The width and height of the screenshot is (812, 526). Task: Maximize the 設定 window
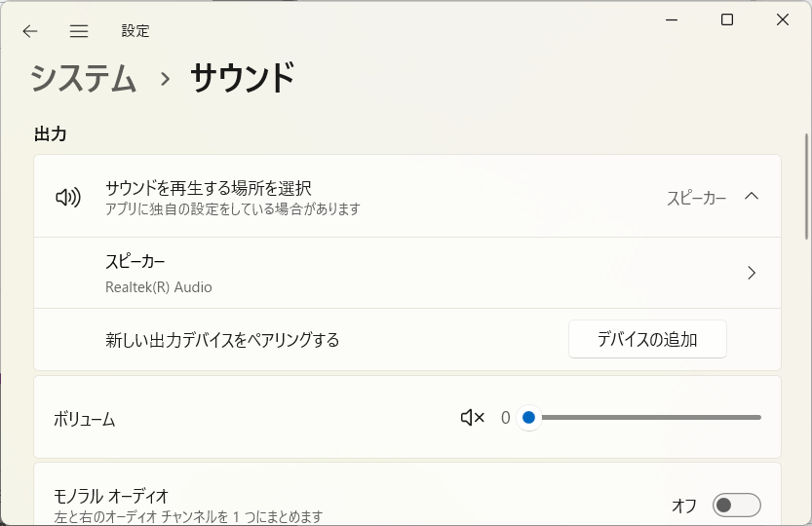click(x=727, y=19)
